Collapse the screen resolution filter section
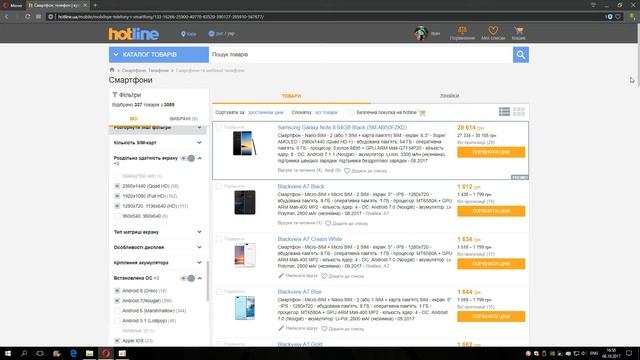640x360 pixels. coord(200,158)
